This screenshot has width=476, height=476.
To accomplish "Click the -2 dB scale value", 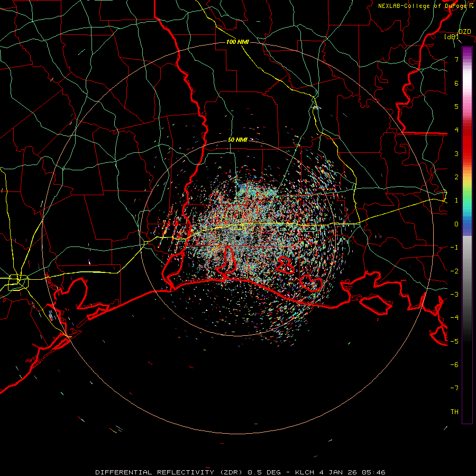I will (454, 271).
